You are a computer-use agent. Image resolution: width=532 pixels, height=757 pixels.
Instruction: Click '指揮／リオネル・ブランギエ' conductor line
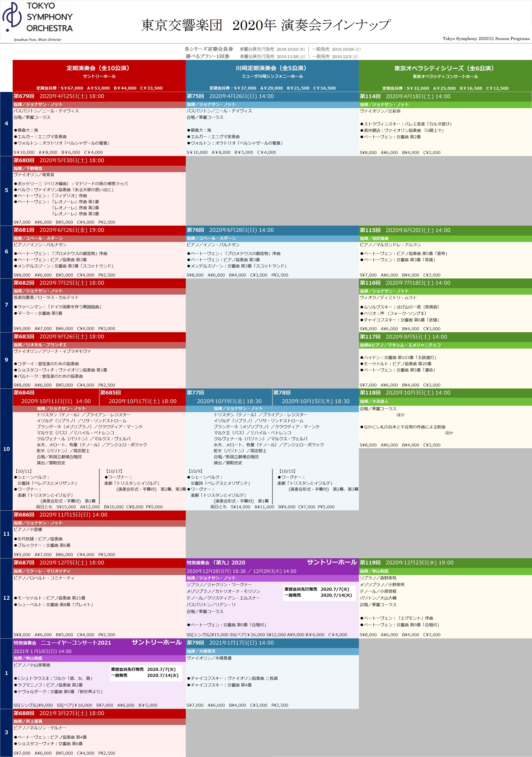(99, 345)
